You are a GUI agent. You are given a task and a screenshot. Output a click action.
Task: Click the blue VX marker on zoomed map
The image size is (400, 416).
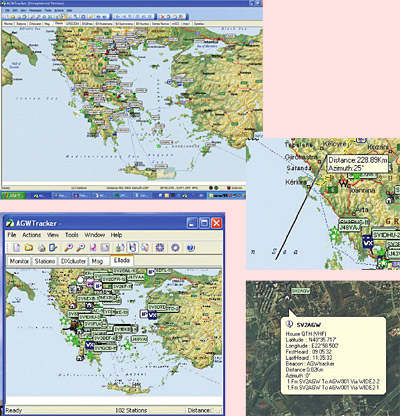point(367,242)
